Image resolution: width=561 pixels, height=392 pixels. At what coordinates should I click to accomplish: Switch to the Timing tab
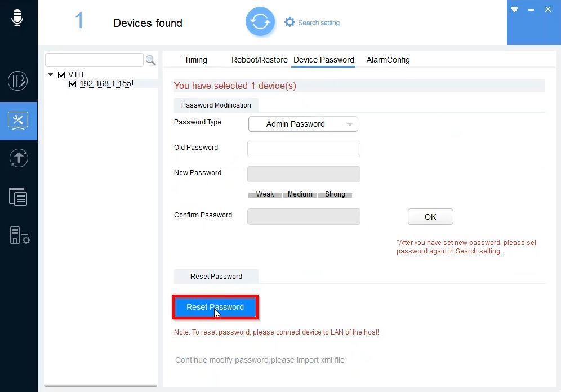(195, 60)
